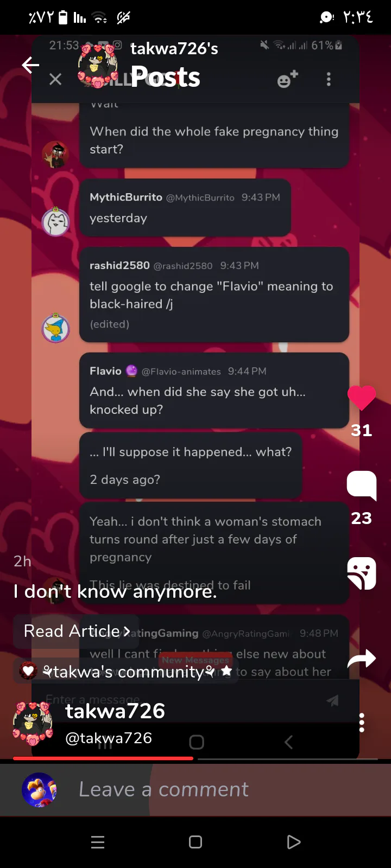Tap the post progress bar
This screenshot has height=868, width=391.
(x=195, y=758)
